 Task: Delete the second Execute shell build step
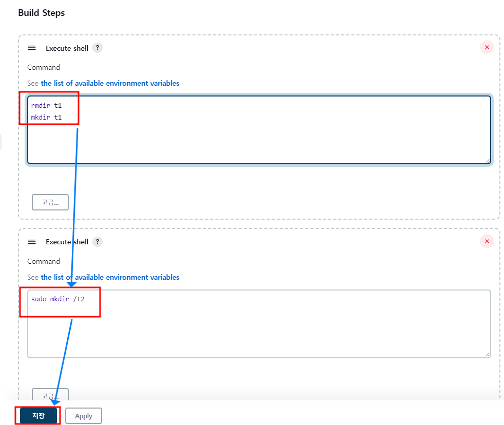487,241
